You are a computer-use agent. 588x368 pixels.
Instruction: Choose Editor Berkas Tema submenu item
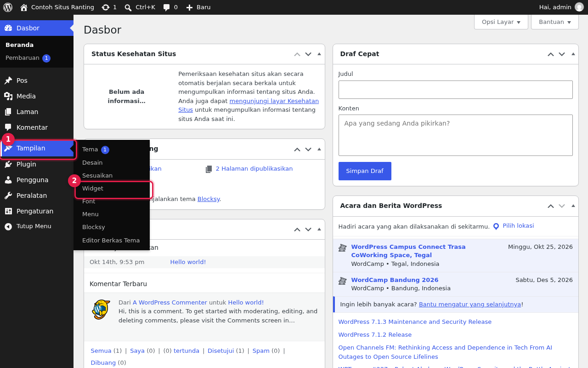pos(112,240)
